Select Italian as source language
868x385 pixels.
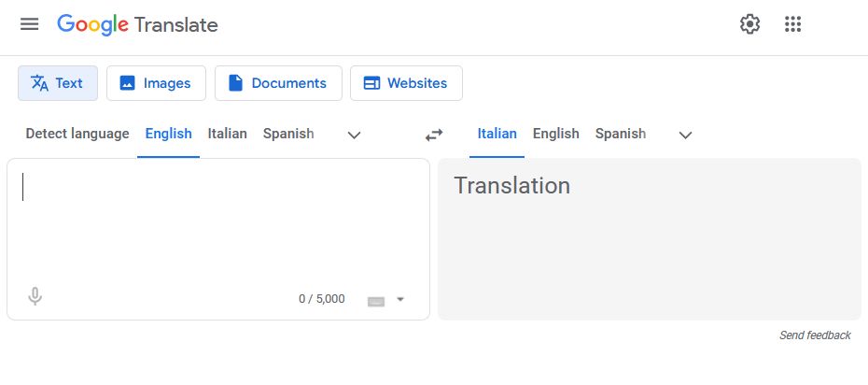pyautogui.click(x=227, y=134)
